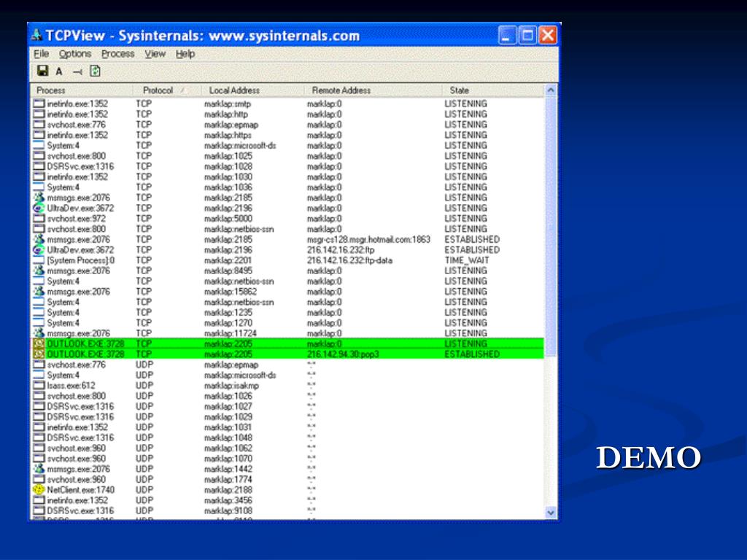Viewport: 747px width, 560px height.
Task: Click inetinfo.exe icon in UDP marklap:3456 row
Action: tap(39, 500)
